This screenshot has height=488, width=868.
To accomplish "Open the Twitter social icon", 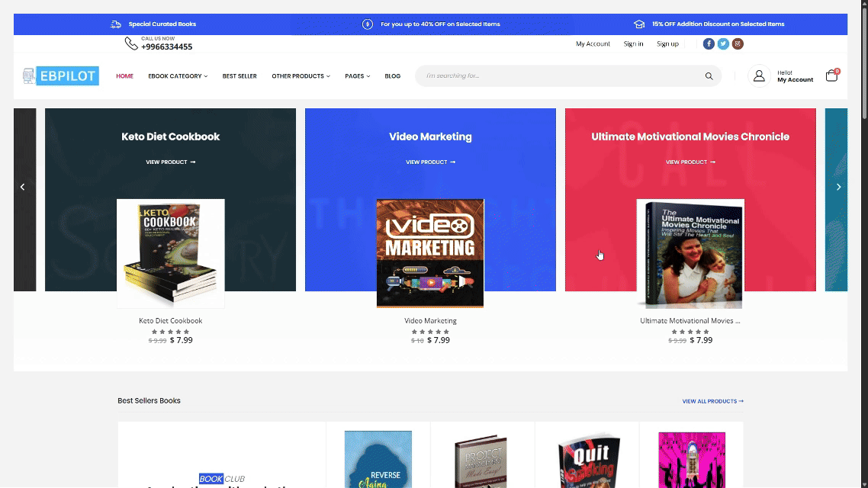I will [x=723, y=43].
